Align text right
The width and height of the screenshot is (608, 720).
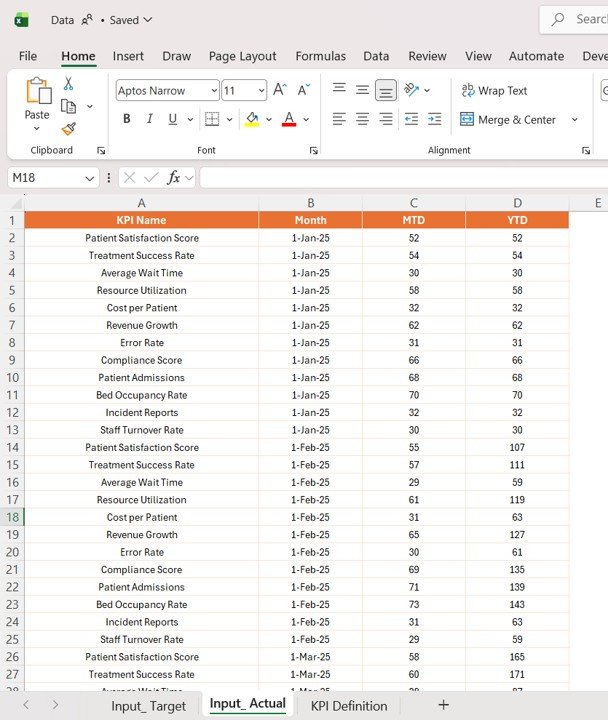[386, 119]
